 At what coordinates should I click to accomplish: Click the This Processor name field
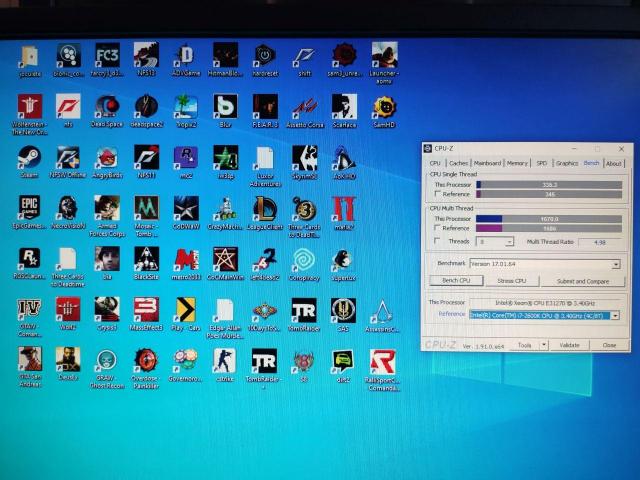point(545,303)
